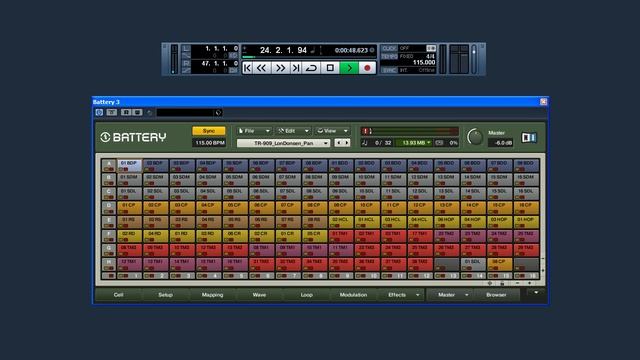Open the Modulation tab

click(x=353, y=295)
